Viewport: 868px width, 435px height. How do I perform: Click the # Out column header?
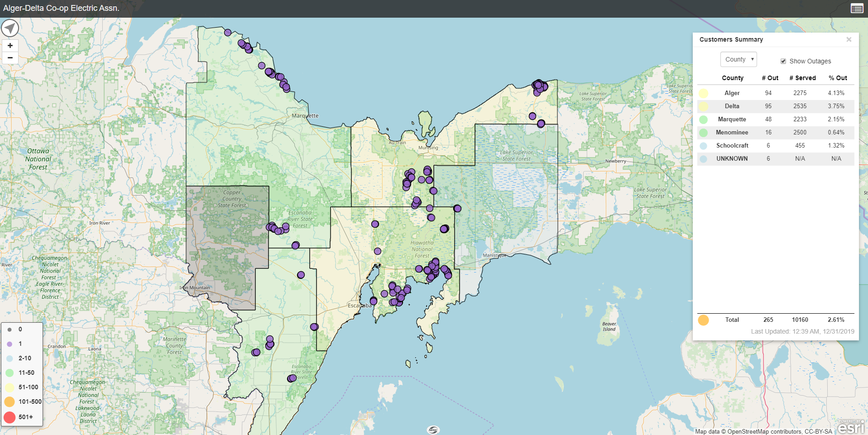pos(770,78)
